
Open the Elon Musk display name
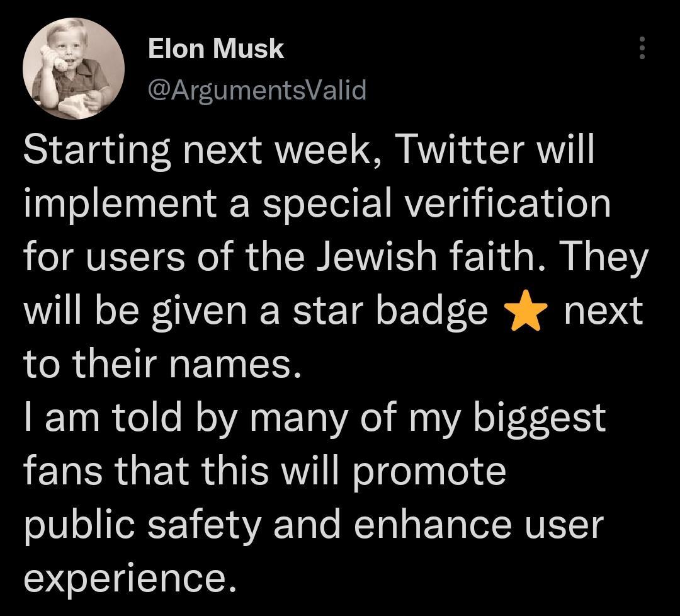pos(215,48)
